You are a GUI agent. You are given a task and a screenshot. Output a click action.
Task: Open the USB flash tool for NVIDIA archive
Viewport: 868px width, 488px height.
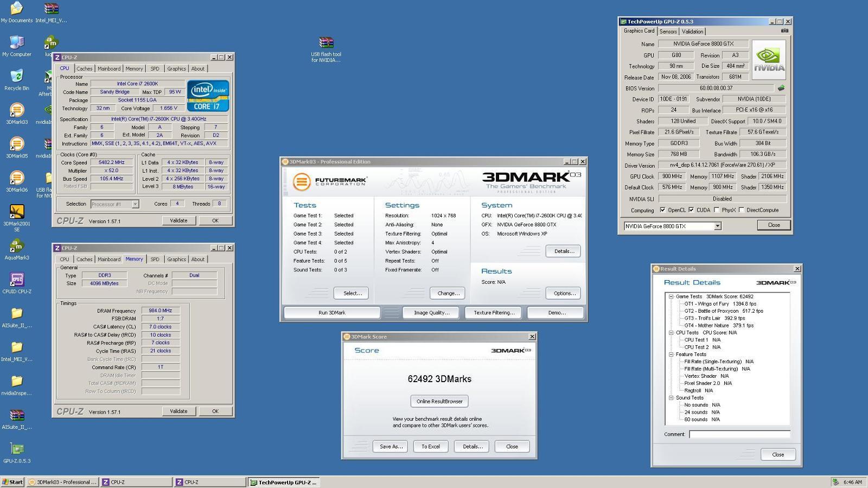point(326,49)
